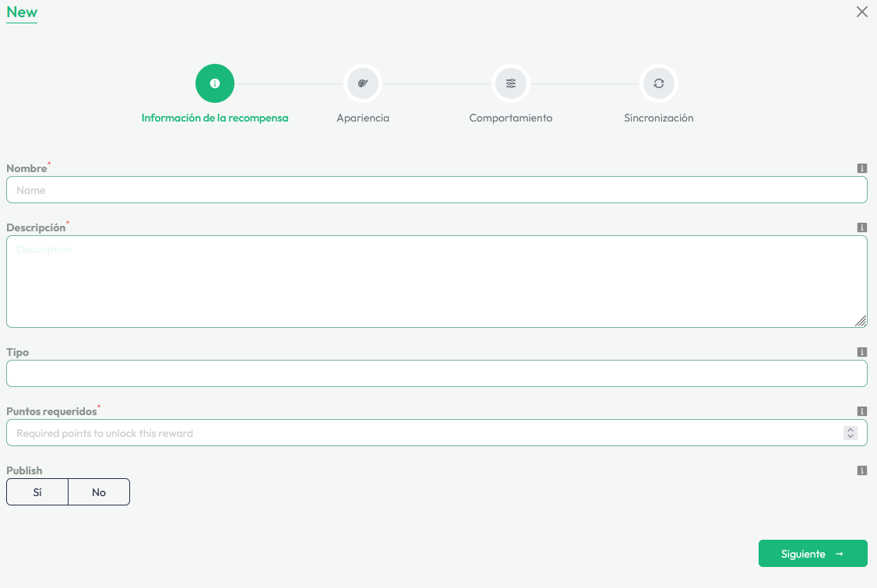
Task: Grab the Descripción textarea resize handle
Action: click(861, 321)
